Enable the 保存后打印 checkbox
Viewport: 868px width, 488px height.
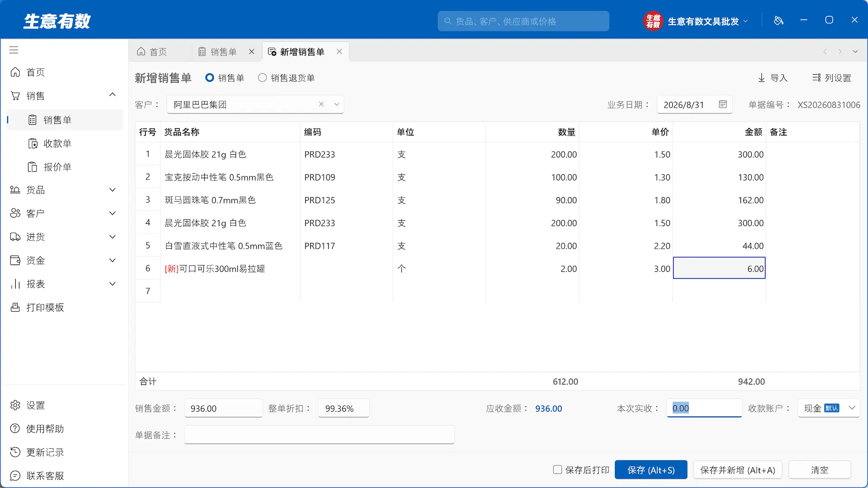[558, 470]
